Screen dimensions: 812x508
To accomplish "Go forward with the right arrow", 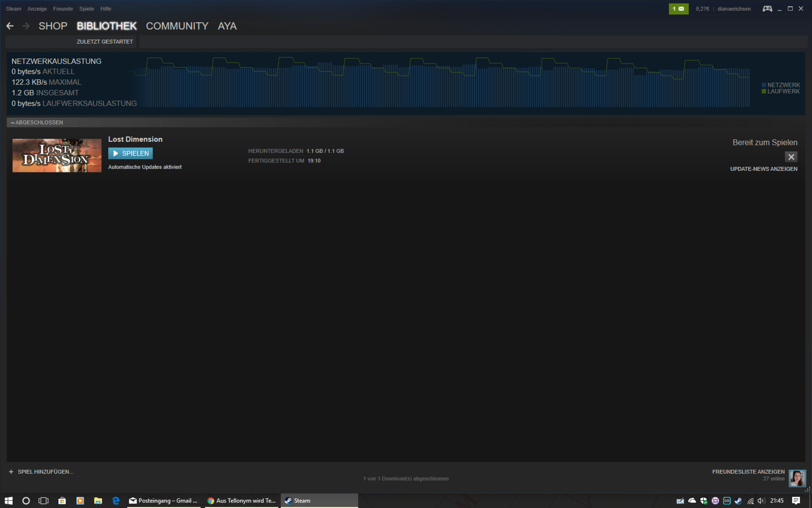I will point(26,26).
